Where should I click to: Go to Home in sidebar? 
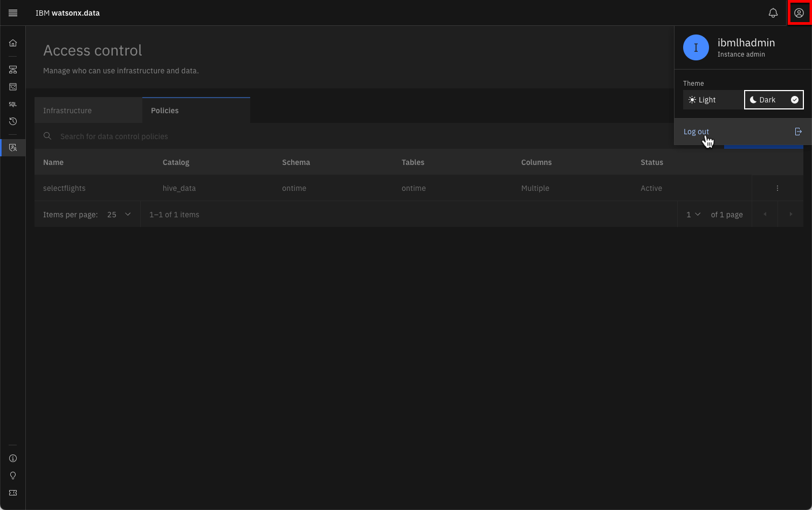[x=13, y=43]
